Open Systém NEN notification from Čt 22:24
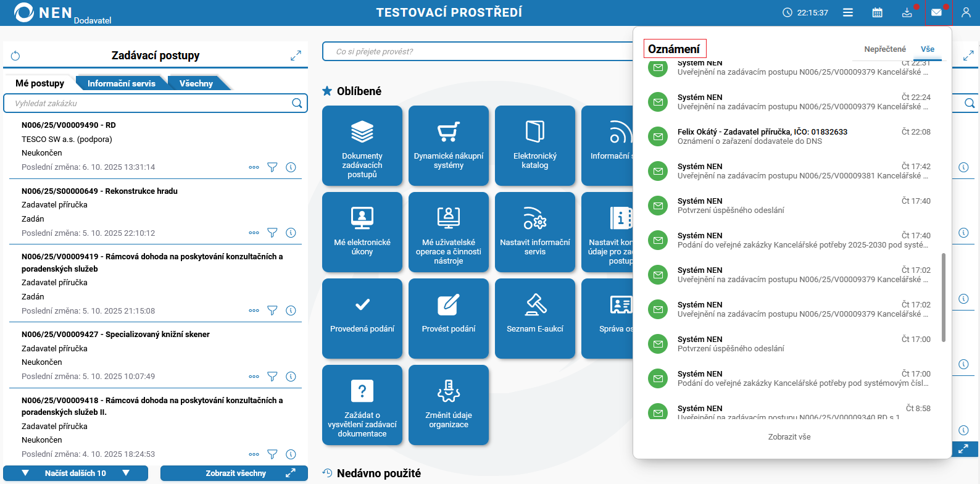Image resolution: width=980 pixels, height=484 pixels. tap(790, 102)
